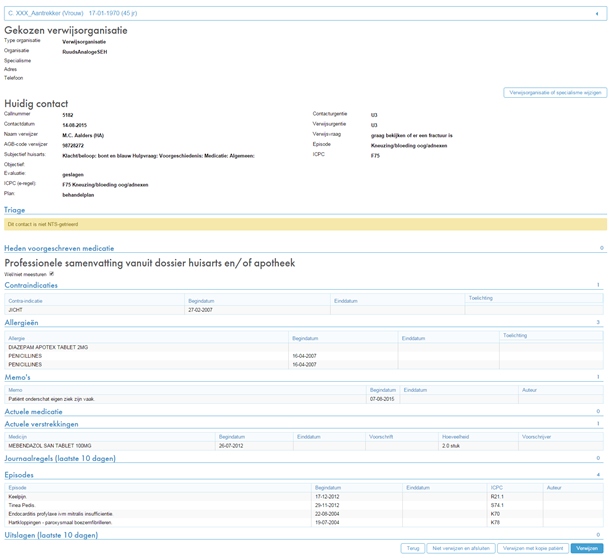Expand Uitslagen (laatste 10 dagen)
The image size is (609, 558).
51,535
